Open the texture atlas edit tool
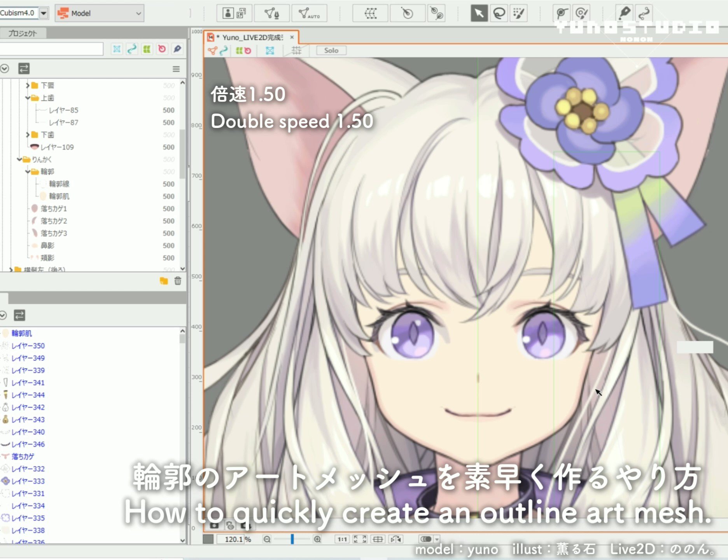Screen dimensions: 728x560 pyautogui.click(x=234, y=14)
